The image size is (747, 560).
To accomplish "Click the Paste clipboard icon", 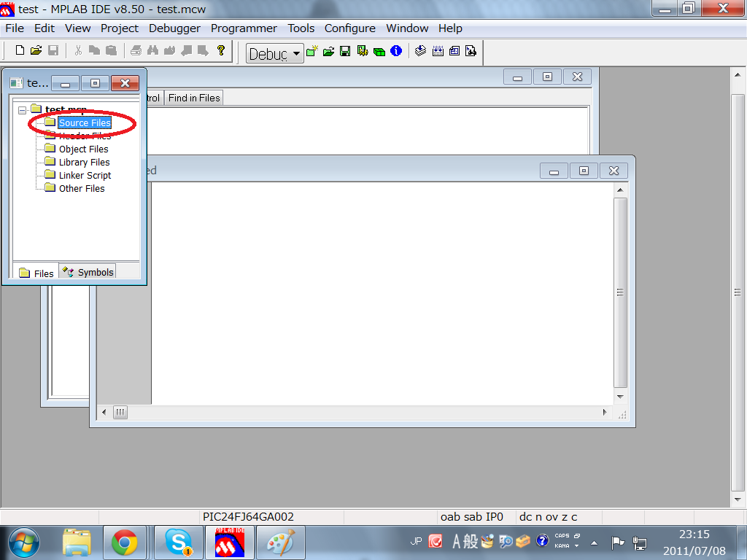I will (111, 50).
